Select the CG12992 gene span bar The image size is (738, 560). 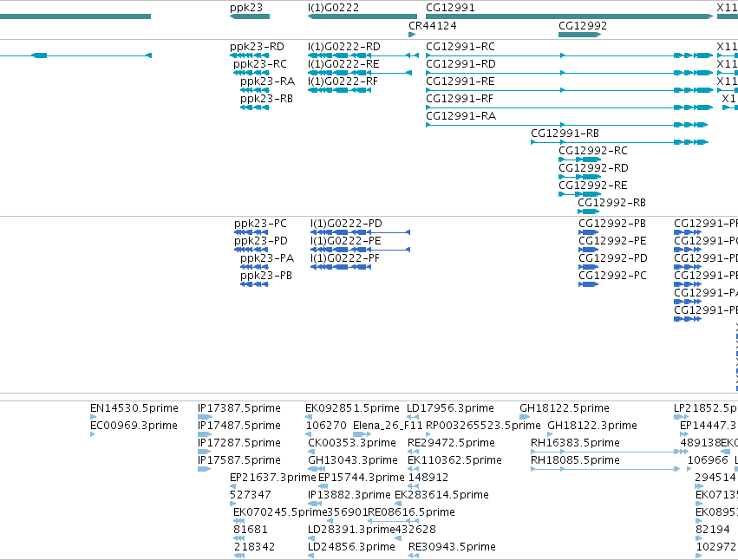[580, 35]
